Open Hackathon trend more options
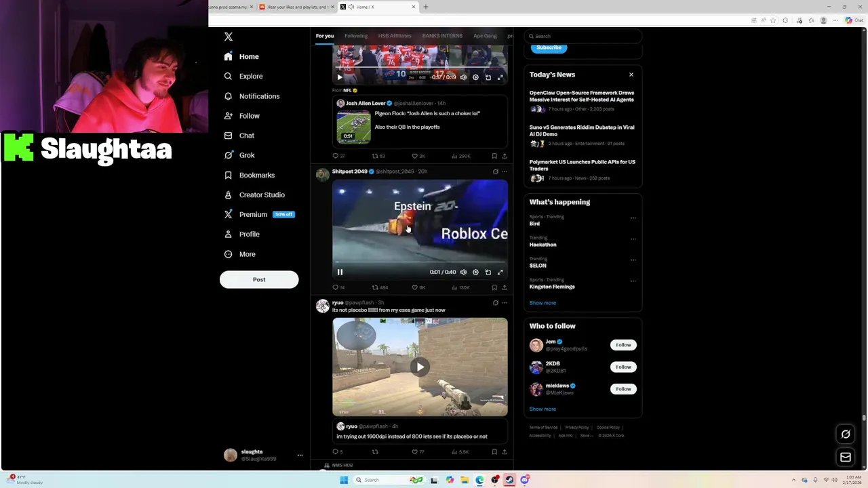The width and height of the screenshot is (868, 488). click(x=633, y=239)
